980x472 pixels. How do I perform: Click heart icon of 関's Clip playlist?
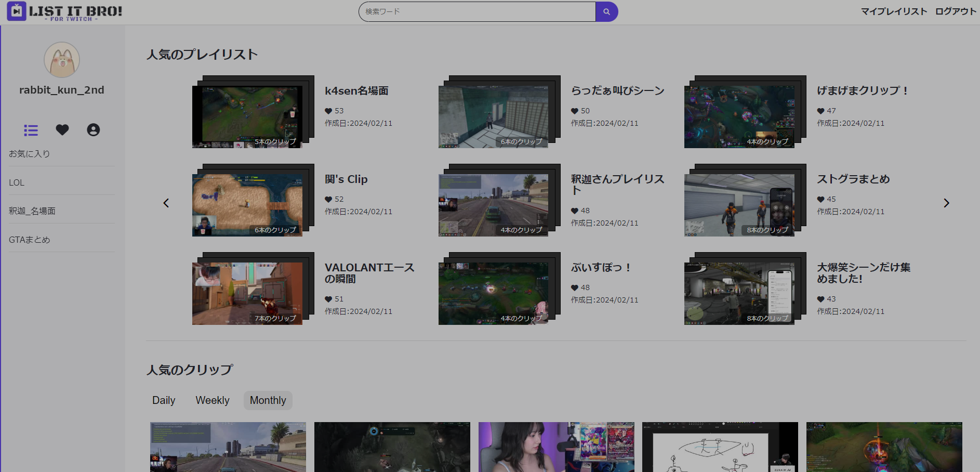328,199
